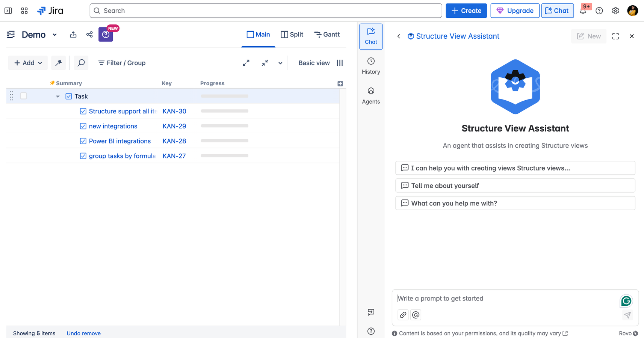Collapse all rows with the collapse arrows icon
The image size is (644, 338).
[x=265, y=63]
